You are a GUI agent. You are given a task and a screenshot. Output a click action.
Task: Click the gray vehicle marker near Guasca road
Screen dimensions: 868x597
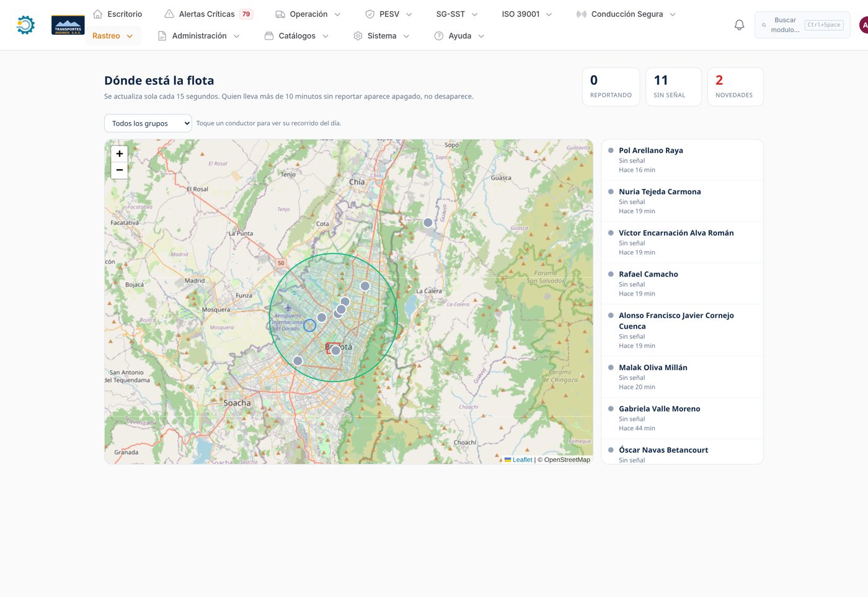pyautogui.click(x=428, y=223)
